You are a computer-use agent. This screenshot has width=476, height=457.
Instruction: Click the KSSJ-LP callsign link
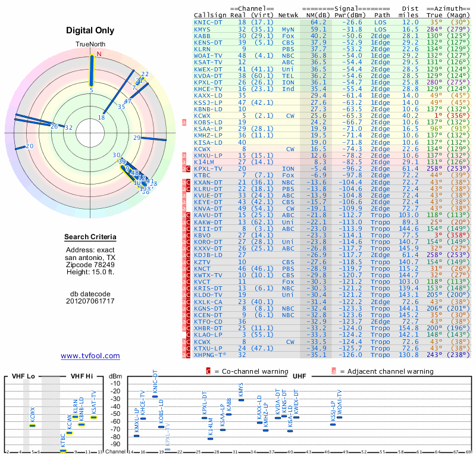tap(208, 102)
